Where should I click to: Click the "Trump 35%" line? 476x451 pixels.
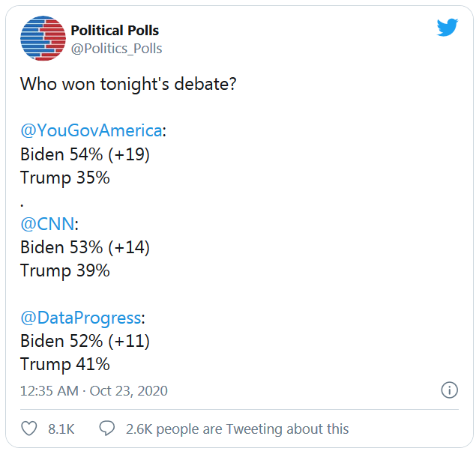(x=65, y=178)
